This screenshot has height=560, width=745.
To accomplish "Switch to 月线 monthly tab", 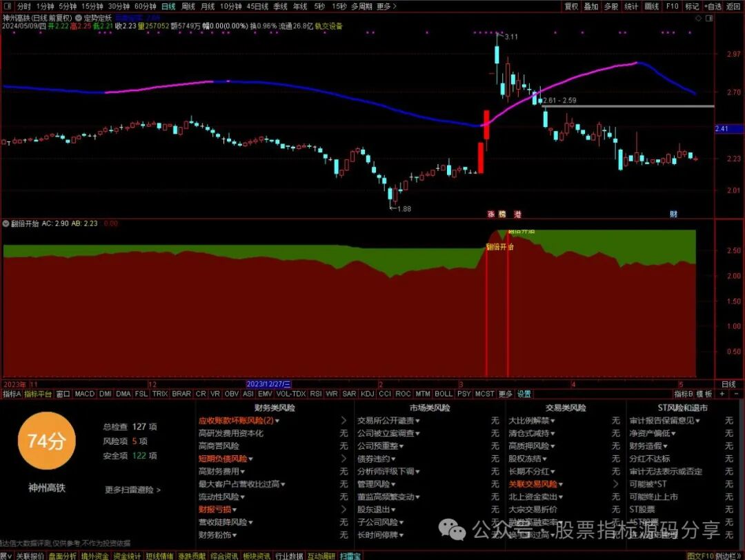I will 208,6.
